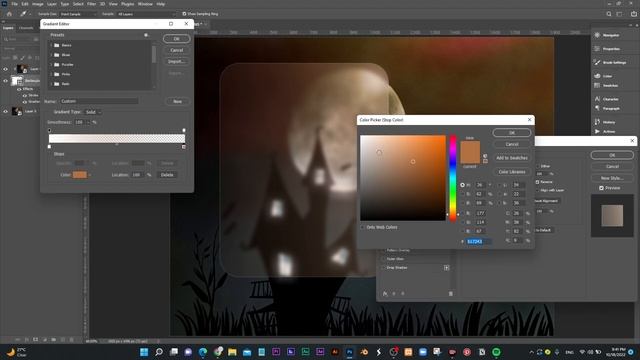Click OK in the Color Picker

point(512,133)
